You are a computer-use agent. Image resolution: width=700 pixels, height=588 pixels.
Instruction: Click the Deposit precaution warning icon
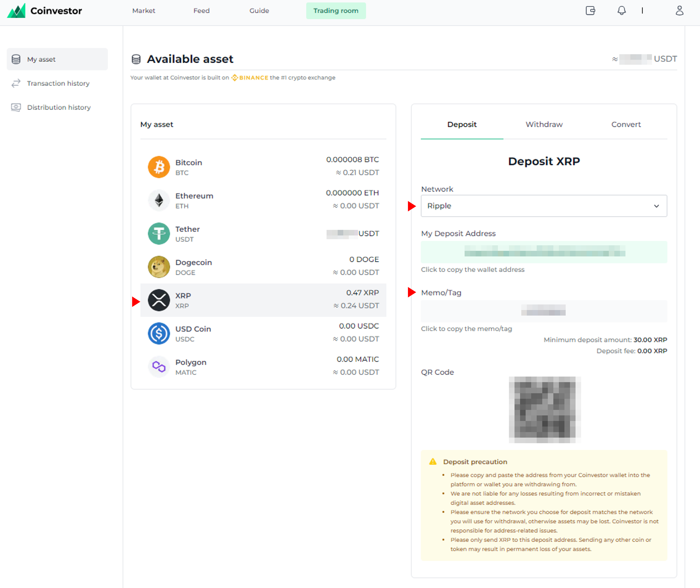click(x=433, y=461)
